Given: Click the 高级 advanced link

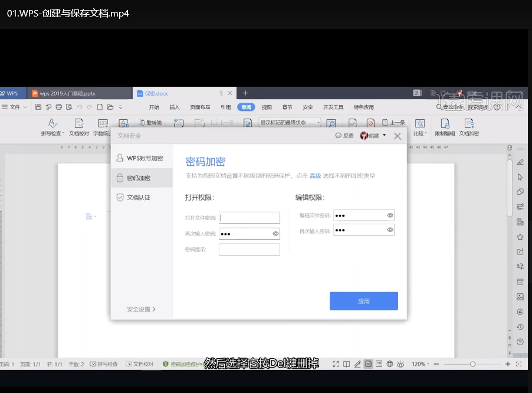Looking at the screenshot, I should (x=315, y=176).
